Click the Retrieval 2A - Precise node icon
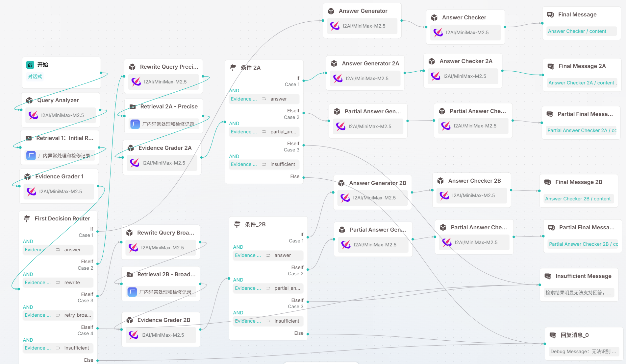This screenshot has height=364, width=626. click(133, 106)
